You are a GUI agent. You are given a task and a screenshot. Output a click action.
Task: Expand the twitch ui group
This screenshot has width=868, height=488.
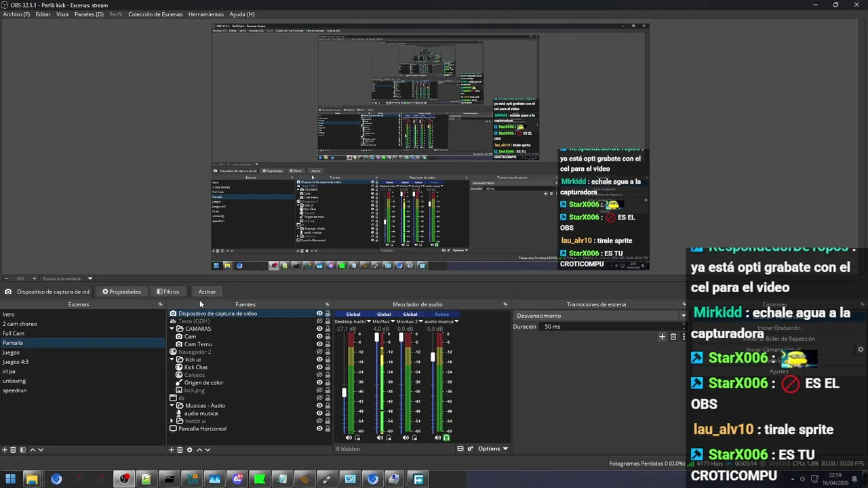(x=172, y=421)
